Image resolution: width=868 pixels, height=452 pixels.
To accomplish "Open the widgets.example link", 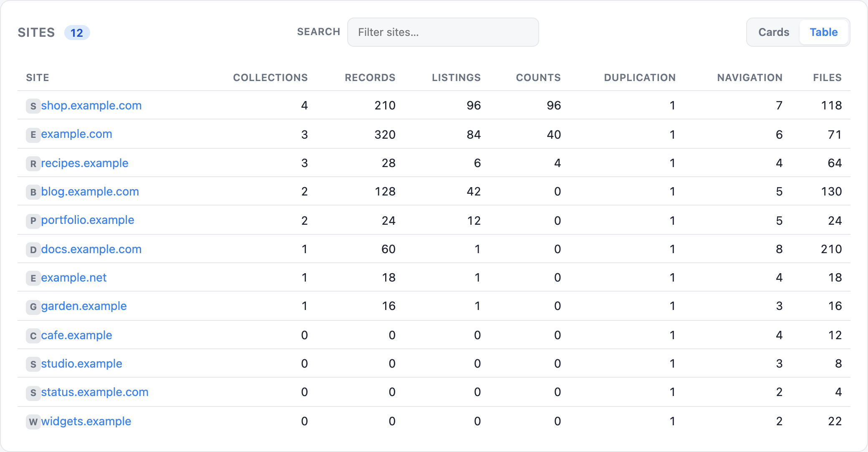I will (x=86, y=421).
